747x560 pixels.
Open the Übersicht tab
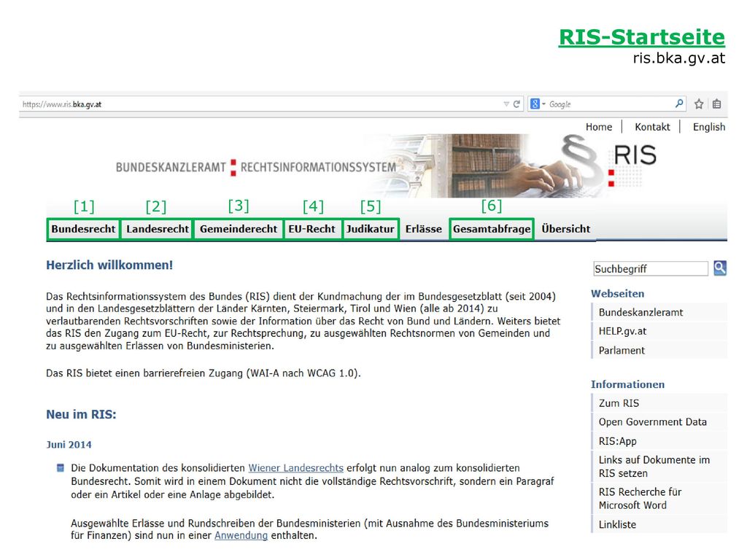[566, 229]
